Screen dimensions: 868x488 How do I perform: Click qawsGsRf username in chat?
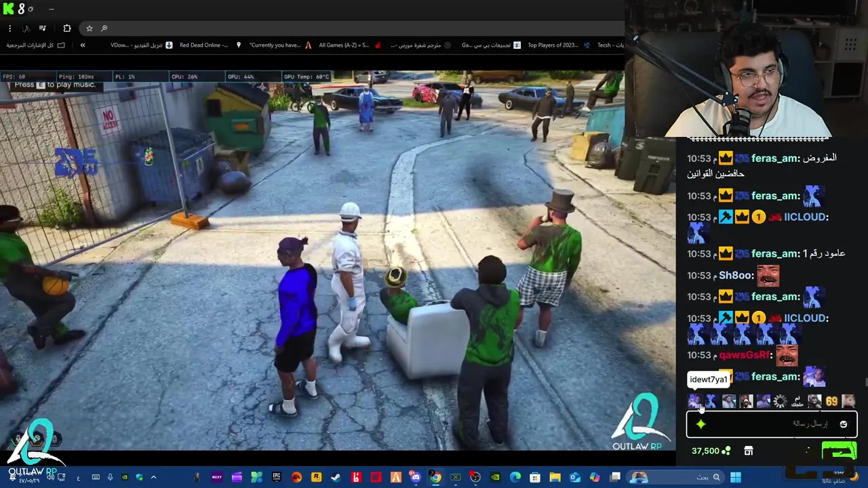coord(744,355)
